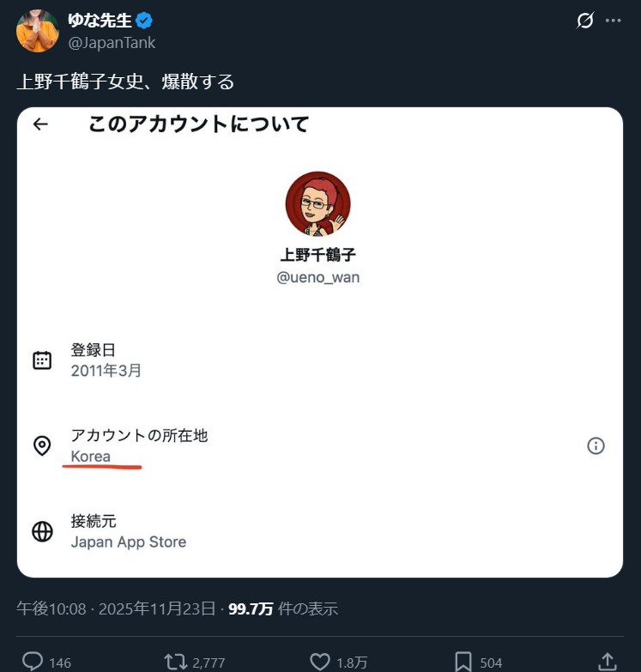Click the ゆな先生 display name
Screen dimensions: 641x672
[x=100, y=21]
